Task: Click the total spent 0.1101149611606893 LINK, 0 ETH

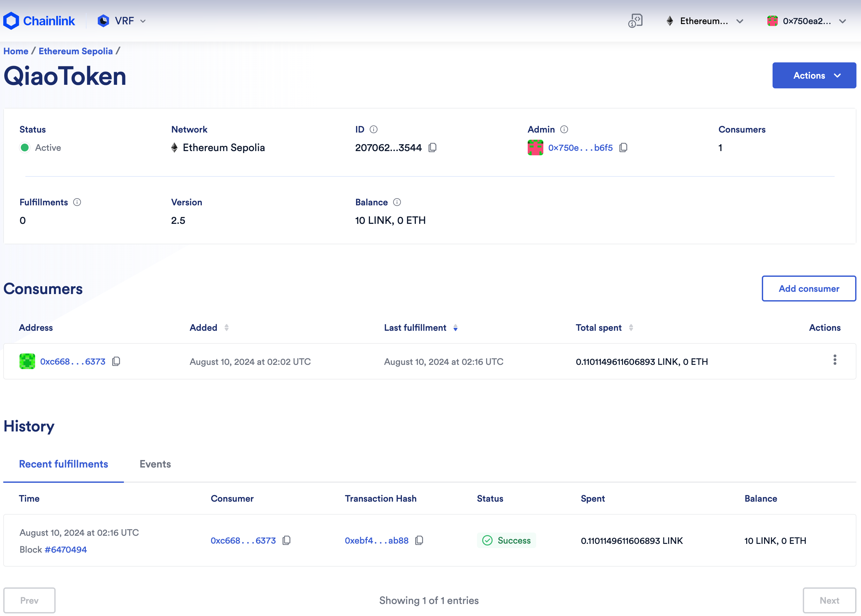Action: [642, 362]
